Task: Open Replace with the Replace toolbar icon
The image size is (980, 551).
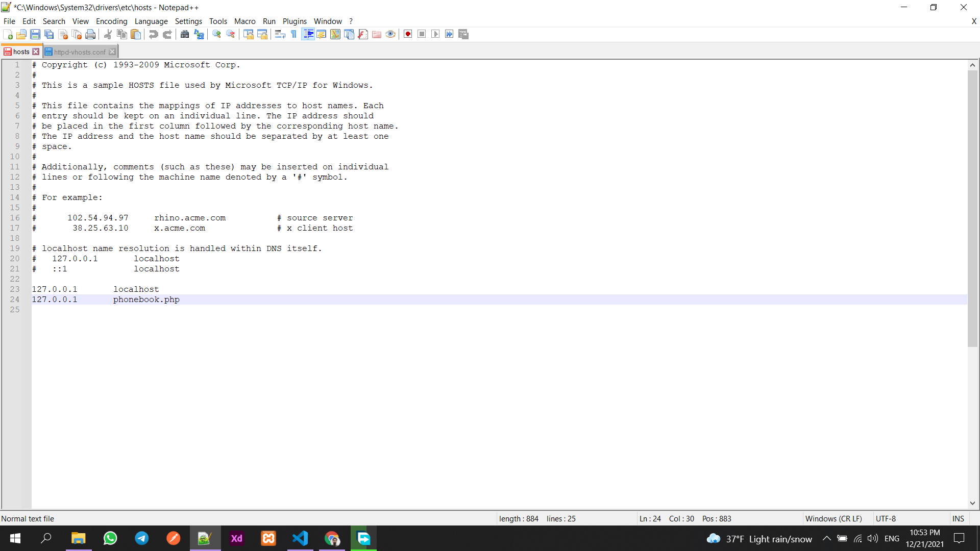Action: (199, 34)
